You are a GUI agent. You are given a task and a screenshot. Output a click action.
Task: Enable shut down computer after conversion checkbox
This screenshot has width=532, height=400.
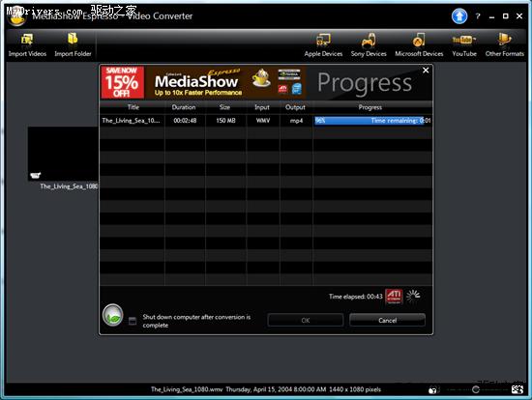(x=133, y=321)
